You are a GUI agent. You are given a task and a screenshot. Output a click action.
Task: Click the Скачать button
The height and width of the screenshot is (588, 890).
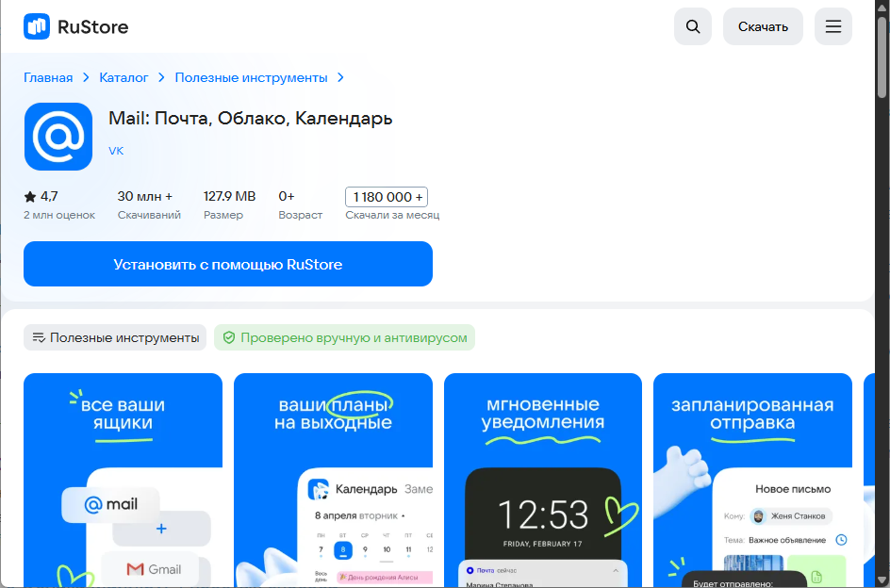[x=763, y=26]
